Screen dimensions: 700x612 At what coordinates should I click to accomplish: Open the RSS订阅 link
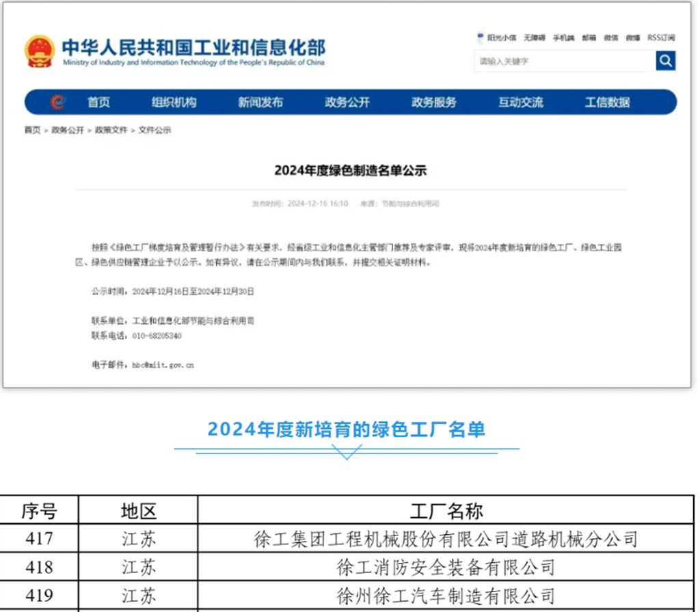pos(661,38)
